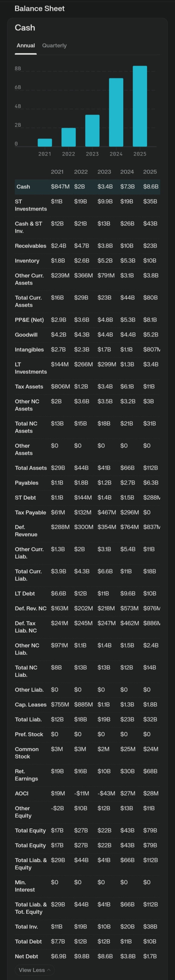
Task: Select the Total Debt row
Action: pyautogui.click(x=87, y=941)
